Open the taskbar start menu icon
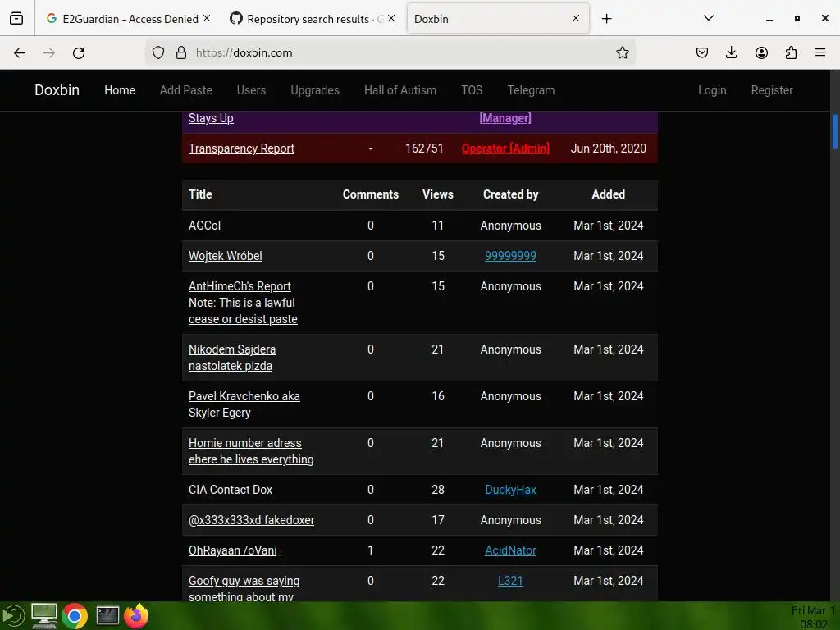 pos(13,616)
